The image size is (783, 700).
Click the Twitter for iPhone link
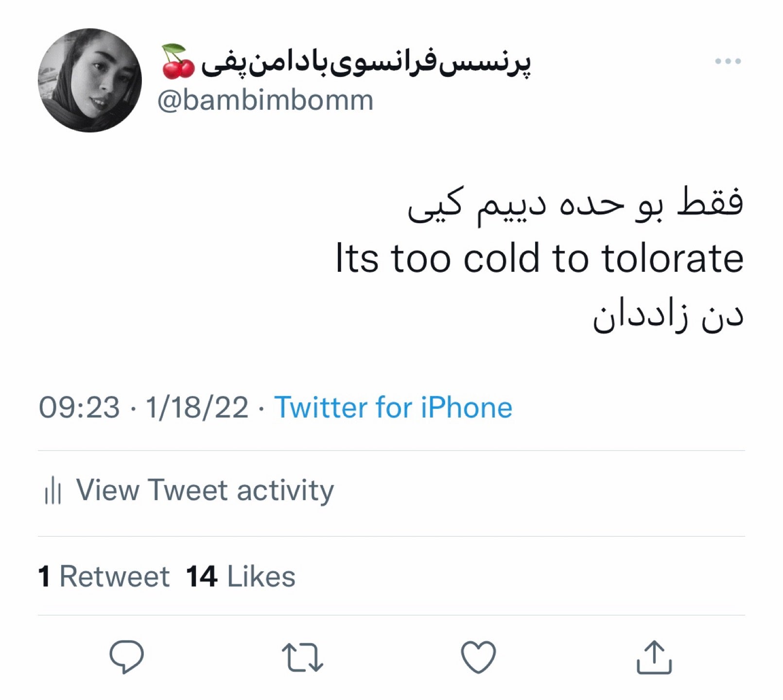(393, 407)
